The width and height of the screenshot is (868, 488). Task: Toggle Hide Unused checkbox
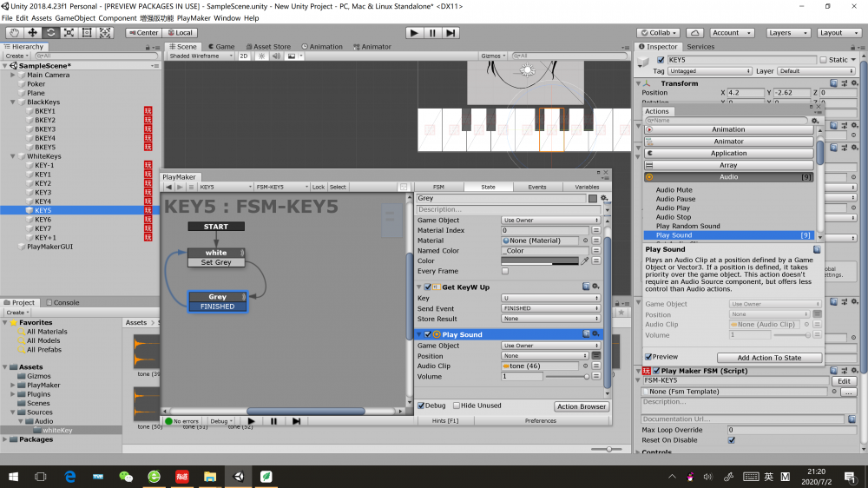(457, 406)
